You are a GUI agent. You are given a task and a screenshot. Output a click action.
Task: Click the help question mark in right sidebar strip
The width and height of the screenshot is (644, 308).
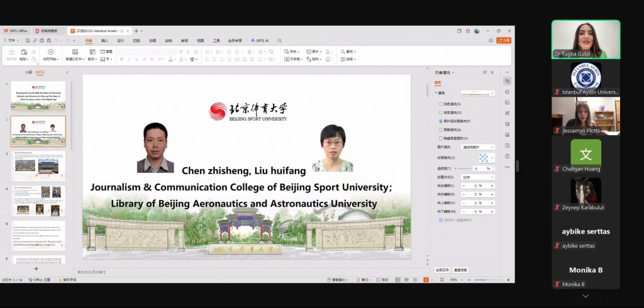point(508,156)
